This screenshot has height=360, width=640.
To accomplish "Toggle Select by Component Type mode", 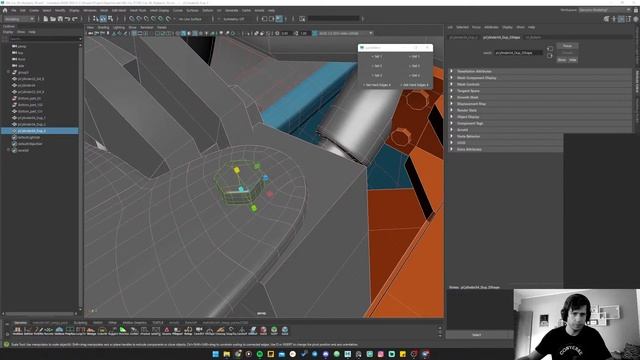I will pos(110,19).
